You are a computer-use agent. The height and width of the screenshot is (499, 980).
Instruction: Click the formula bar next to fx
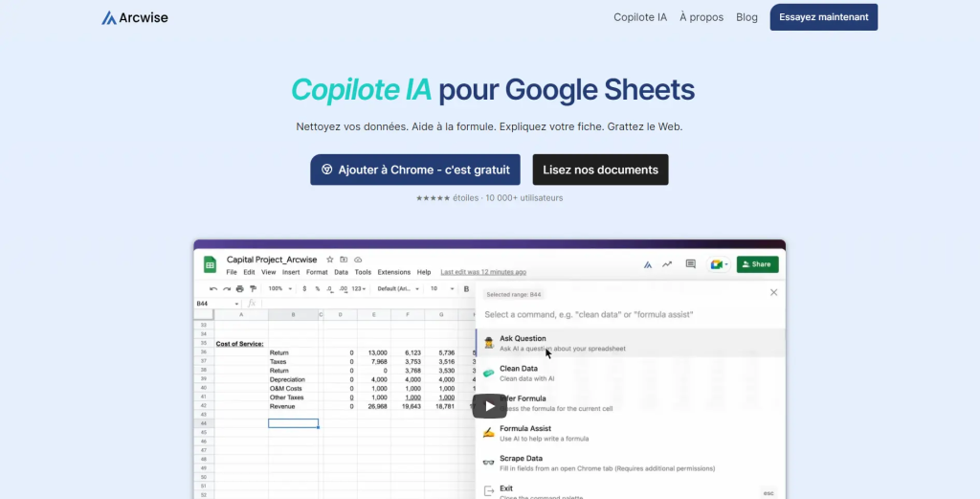366,304
